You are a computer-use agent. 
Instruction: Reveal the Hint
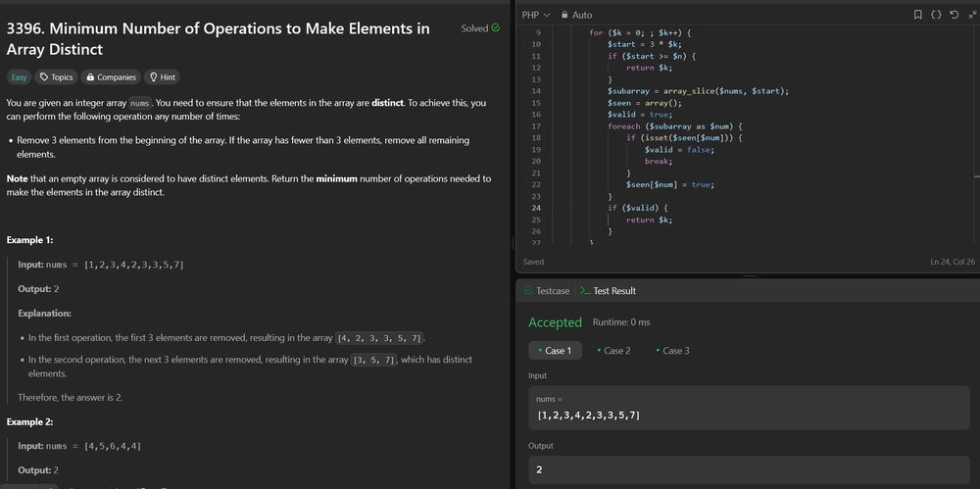(x=162, y=76)
